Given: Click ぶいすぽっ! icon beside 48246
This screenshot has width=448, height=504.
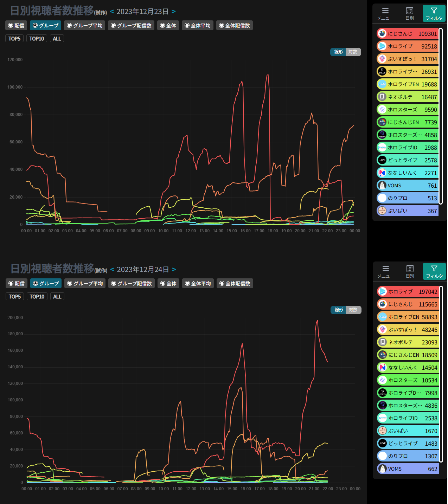Looking at the screenshot, I should [x=383, y=329].
